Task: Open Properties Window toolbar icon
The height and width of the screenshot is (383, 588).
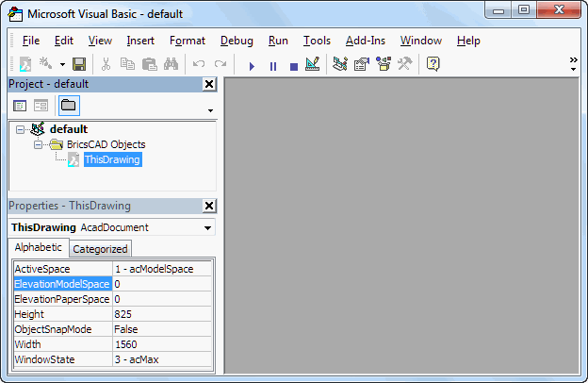Action: pos(362,64)
